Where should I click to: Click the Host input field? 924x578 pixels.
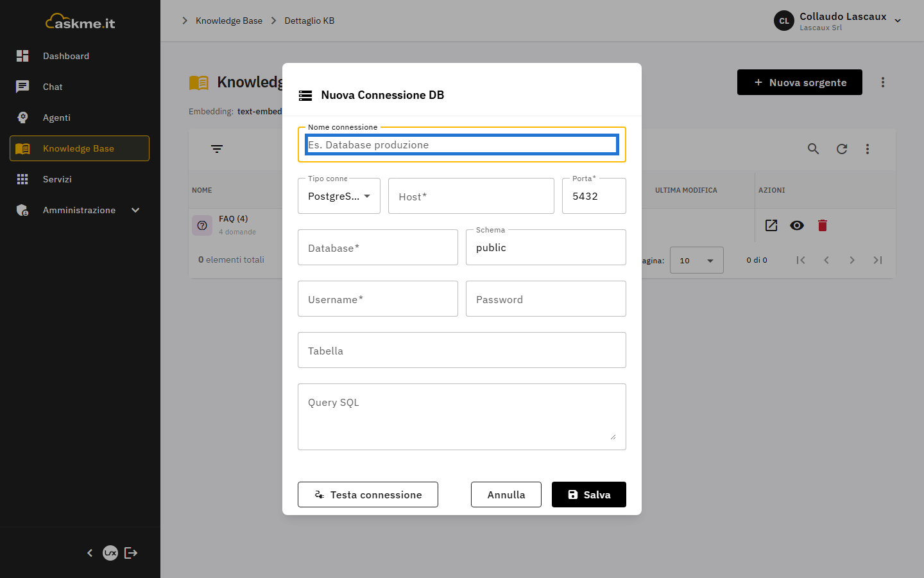471,196
